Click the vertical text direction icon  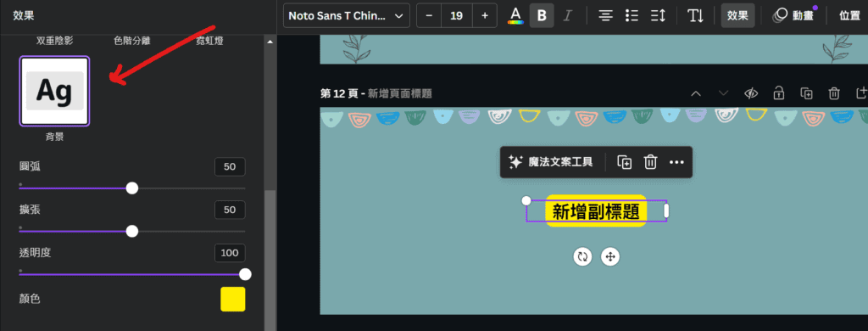pos(696,15)
